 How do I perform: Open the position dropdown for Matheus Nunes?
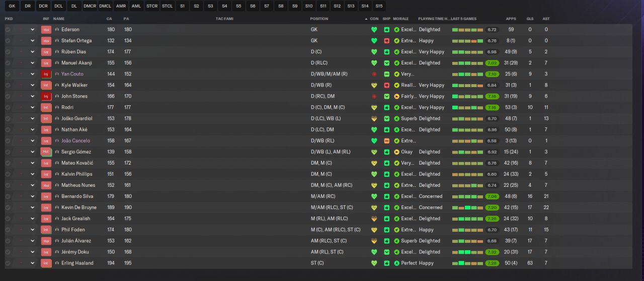click(32, 185)
